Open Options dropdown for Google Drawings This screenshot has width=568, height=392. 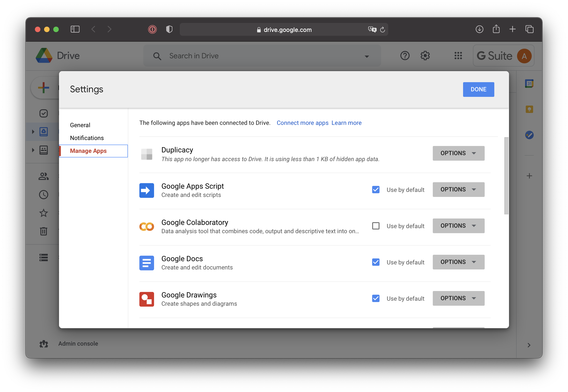tap(458, 298)
